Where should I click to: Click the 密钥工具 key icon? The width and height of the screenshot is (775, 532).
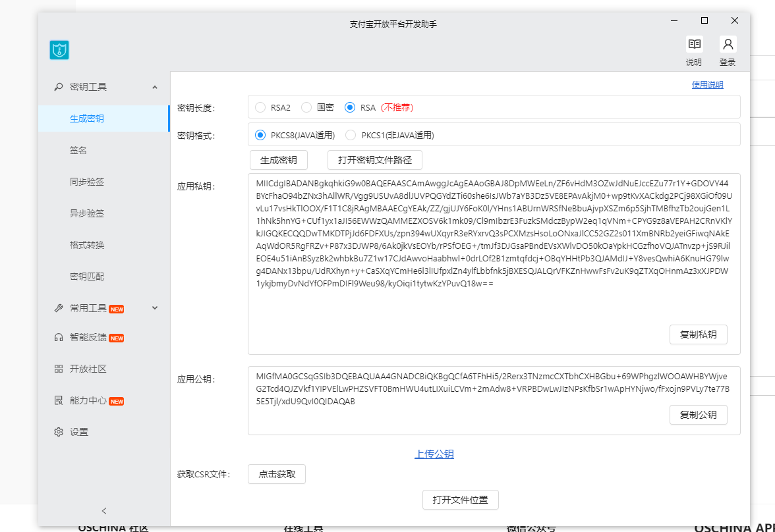coord(58,87)
